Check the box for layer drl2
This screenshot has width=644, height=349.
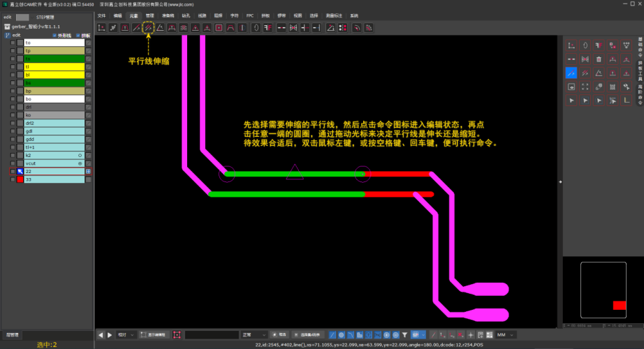click(x=13, y=123)
